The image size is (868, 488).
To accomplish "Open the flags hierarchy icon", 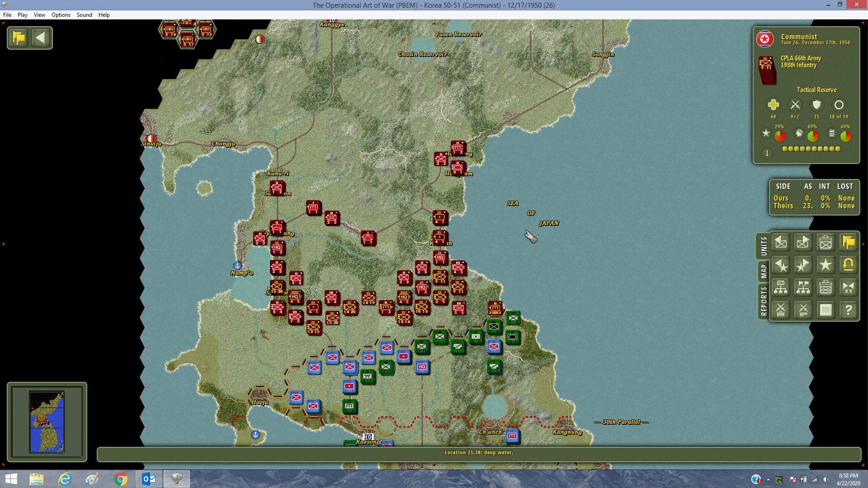I will [x=803, y=287].
